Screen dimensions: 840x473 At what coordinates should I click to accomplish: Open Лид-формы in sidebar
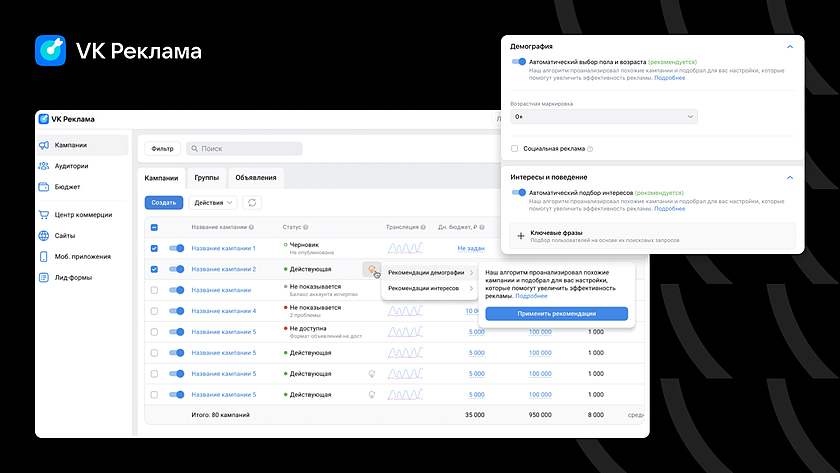[73, 277]
